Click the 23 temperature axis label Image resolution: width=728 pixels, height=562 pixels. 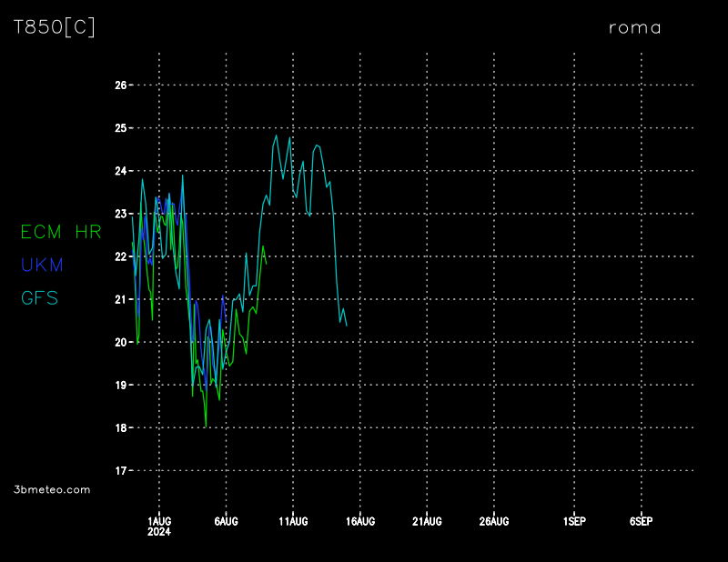[x=121, y=214]
